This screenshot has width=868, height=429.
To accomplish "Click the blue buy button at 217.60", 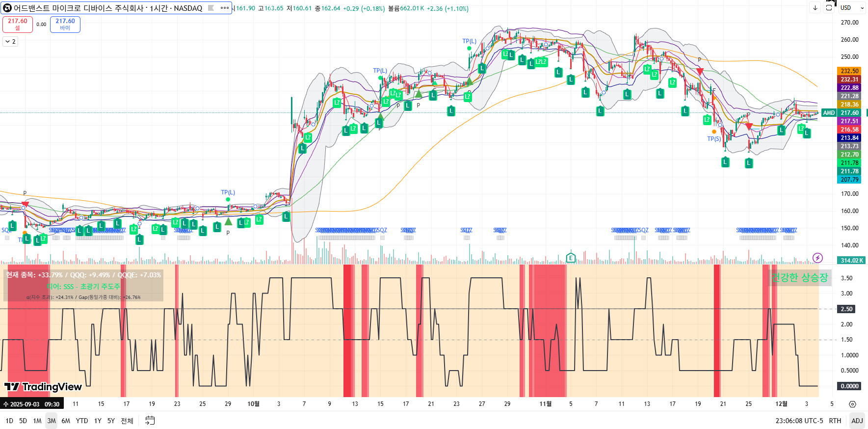I will pos(65,24).
